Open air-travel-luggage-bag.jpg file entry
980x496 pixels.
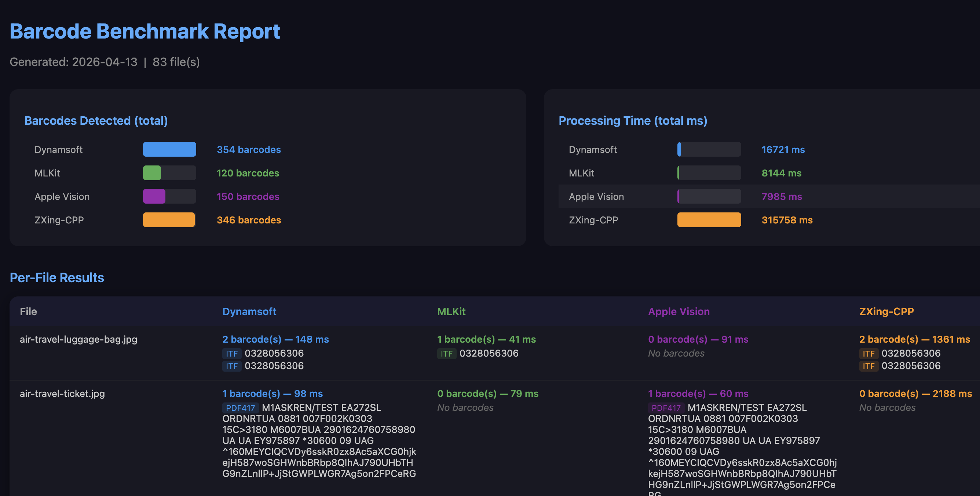click(78, 340)
